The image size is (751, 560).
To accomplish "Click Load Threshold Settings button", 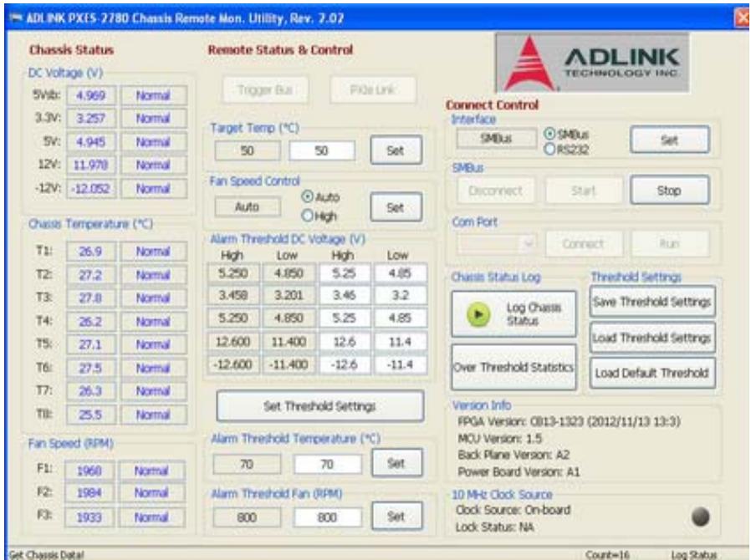I will point(652,338).
